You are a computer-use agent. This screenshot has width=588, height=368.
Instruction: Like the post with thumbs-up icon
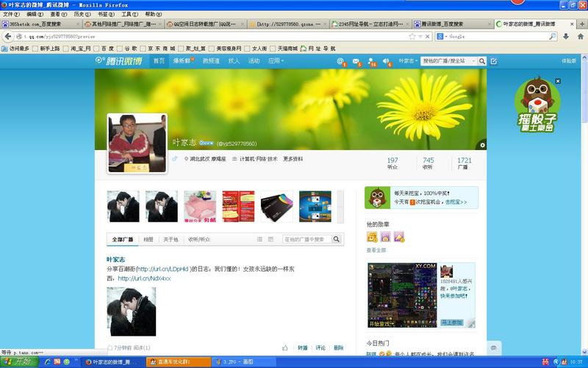pyautogui.click(x=285, y=347)
